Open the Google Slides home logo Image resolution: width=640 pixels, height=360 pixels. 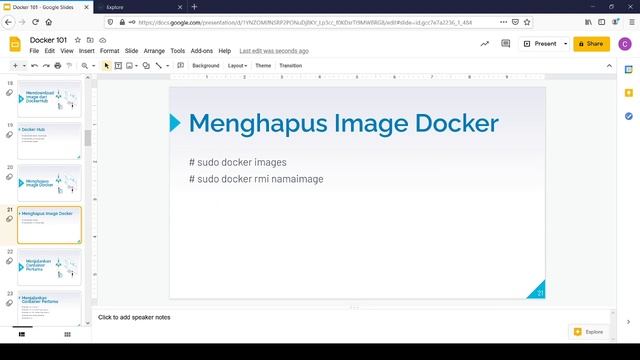(x=15, y=44)
